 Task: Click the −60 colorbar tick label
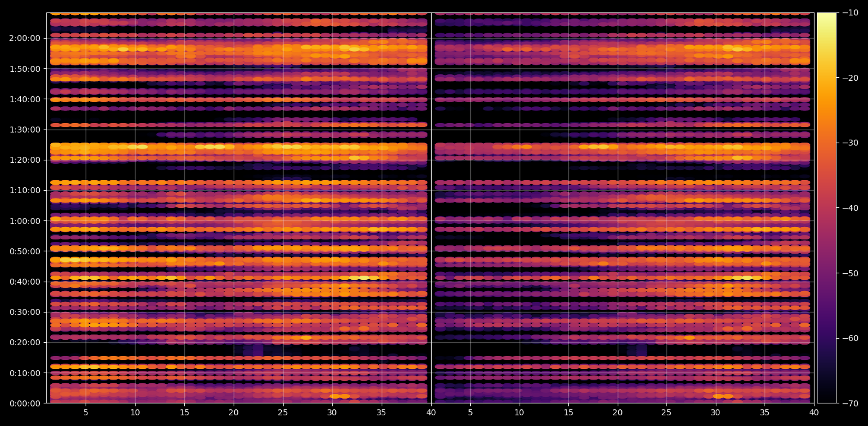[x=850, y=338]
